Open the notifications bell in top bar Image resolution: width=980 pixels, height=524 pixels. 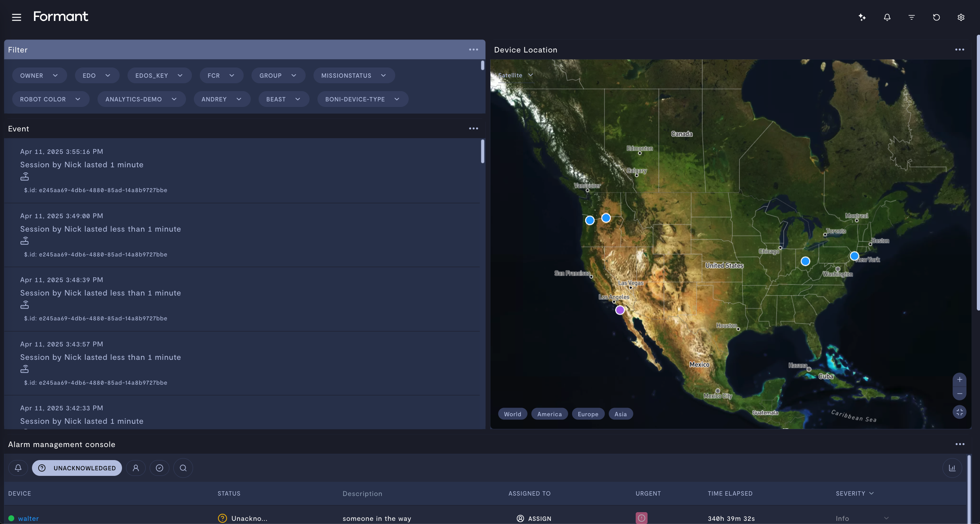pos(887,17)
